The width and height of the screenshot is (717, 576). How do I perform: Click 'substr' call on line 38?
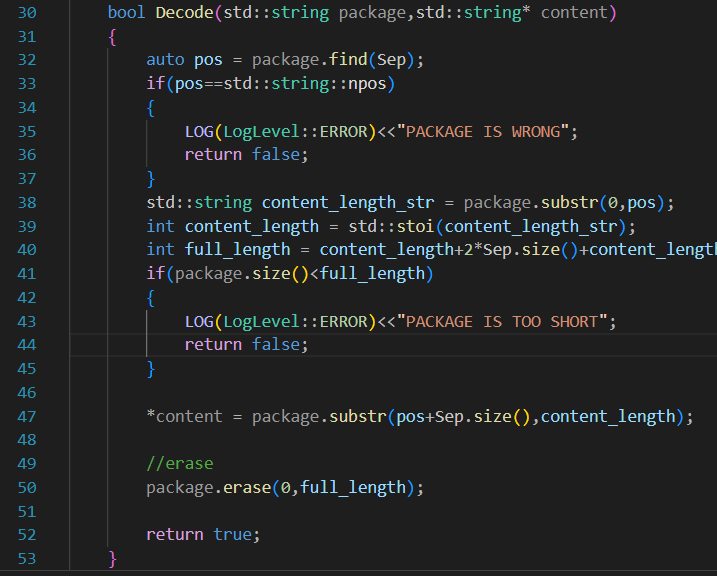[x=569, y=203]
